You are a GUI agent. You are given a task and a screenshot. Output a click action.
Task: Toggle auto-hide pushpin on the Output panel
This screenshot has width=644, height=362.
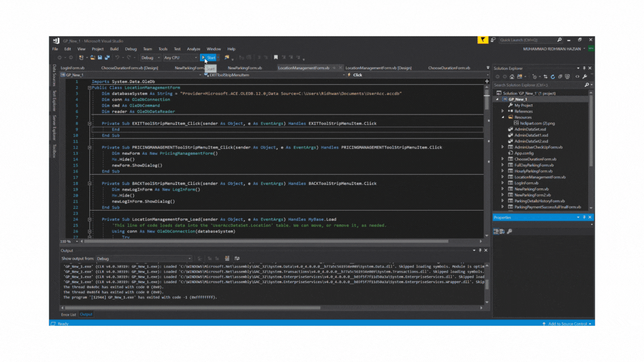480,250
